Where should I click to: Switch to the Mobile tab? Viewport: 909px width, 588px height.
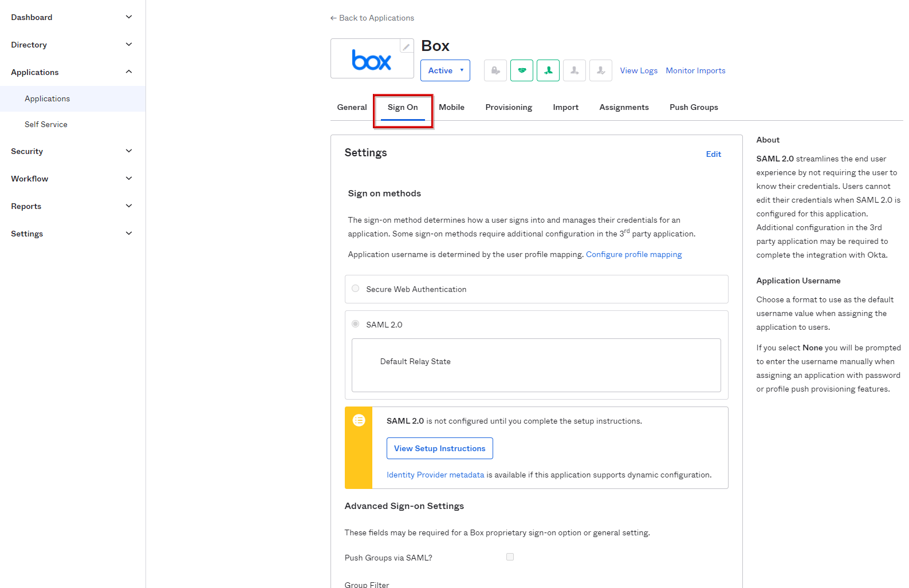point(451,107)
